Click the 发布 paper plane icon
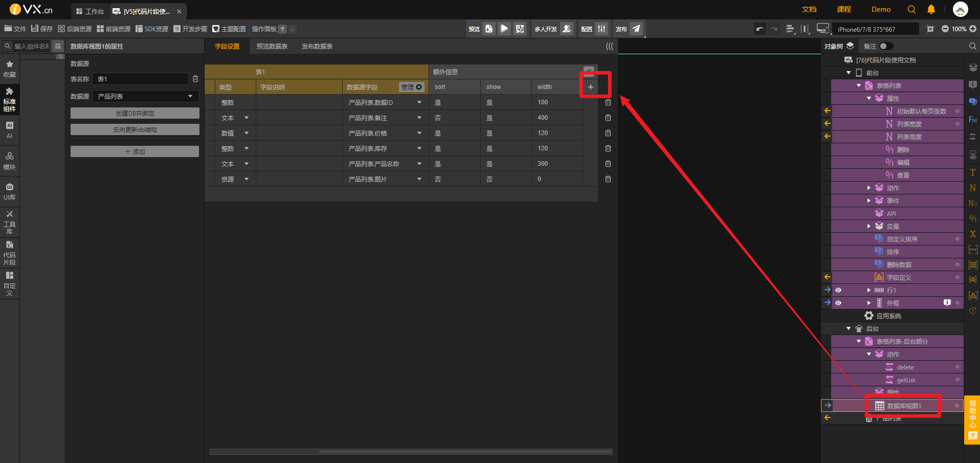The height and width of the screenshot is (463, 980). point(636,29)
